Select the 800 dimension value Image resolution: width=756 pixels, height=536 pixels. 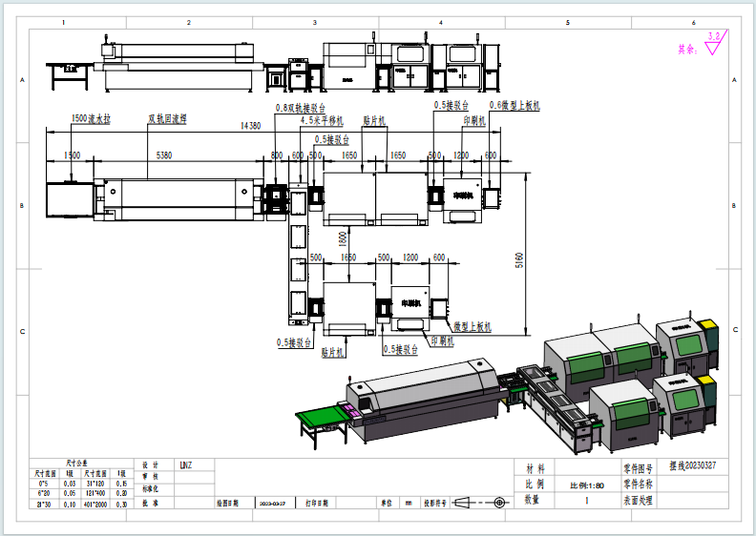277,155
